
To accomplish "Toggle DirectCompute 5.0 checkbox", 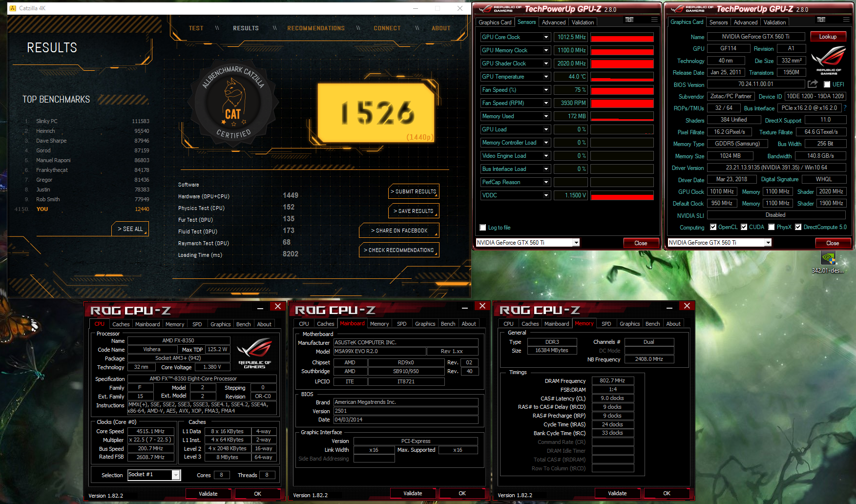I will coord(798,227).
